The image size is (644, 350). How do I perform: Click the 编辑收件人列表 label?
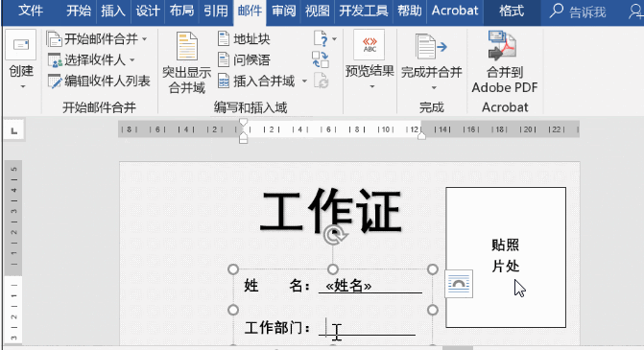pyautogui.click(x=107, y=82)
